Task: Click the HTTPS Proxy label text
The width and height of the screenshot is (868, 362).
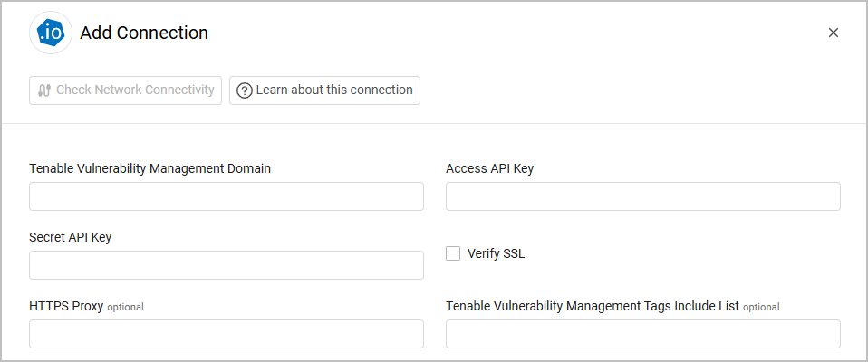Action: [66, 306]
